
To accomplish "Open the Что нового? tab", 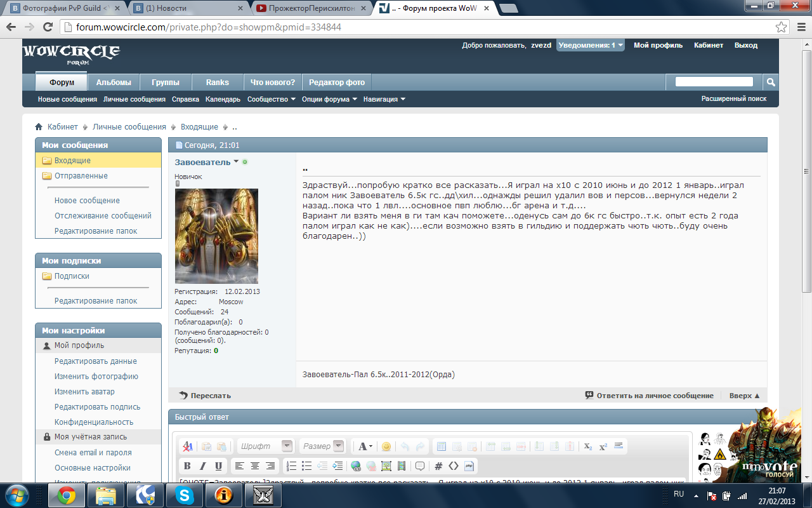I will (x=273, y=83).
